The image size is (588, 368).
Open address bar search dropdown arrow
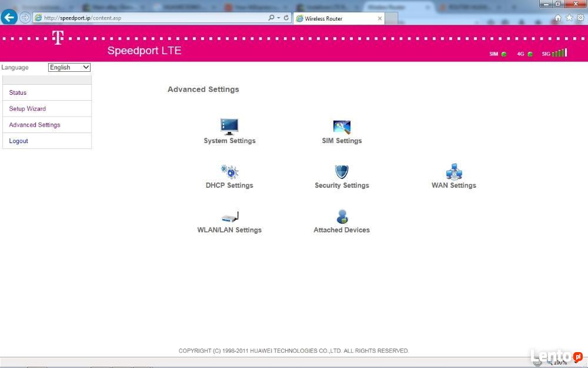pyautogui.click(x=279, y=18)
